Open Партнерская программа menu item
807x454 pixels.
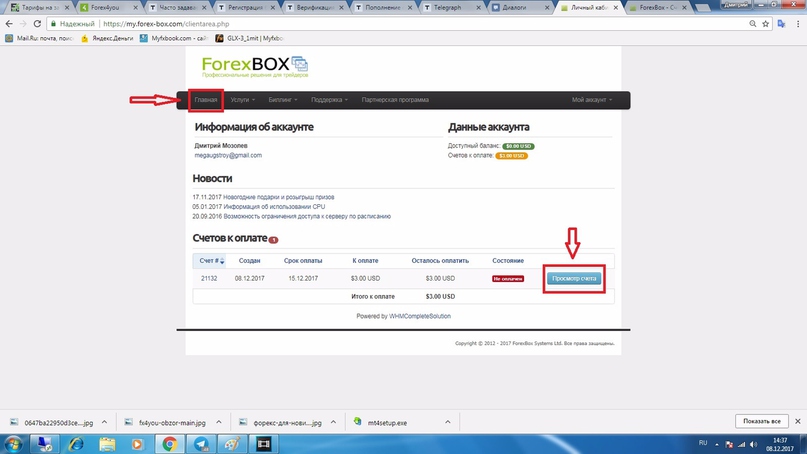395,100
